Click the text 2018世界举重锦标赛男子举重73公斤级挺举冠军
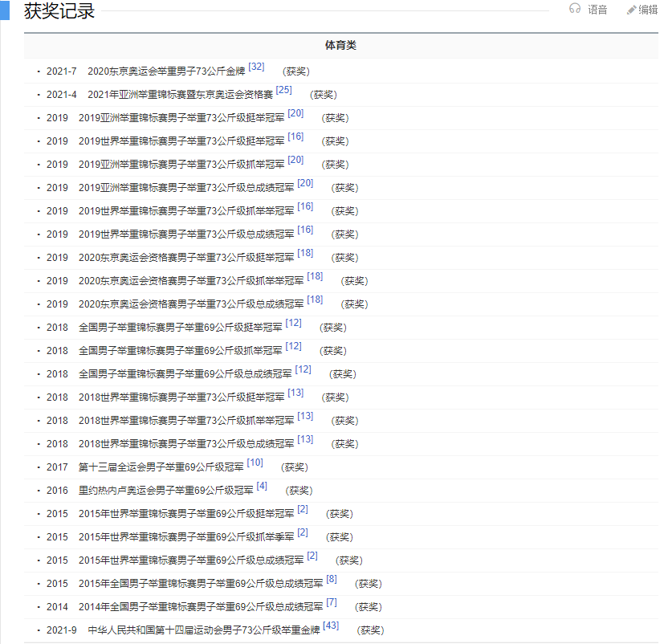Image resolution: width=660 pixels, height=644 pixels. pyautogui.click(x=181, y=397)
